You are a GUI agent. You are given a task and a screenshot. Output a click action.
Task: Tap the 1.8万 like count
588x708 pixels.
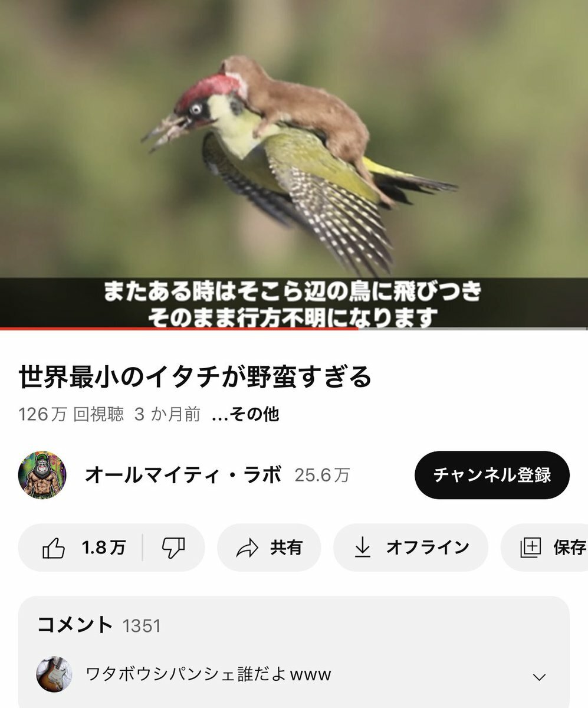pyautogui.click(x=103, y=548)
